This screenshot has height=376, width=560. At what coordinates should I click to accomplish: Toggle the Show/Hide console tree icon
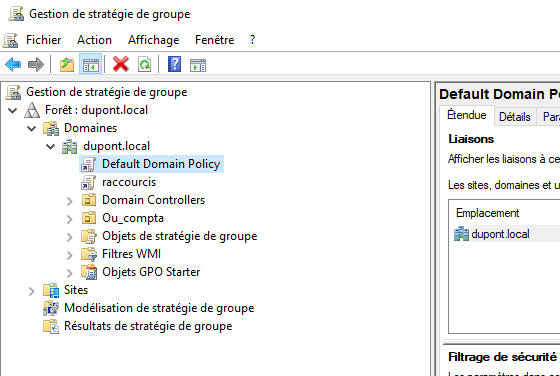coord(91,65)
